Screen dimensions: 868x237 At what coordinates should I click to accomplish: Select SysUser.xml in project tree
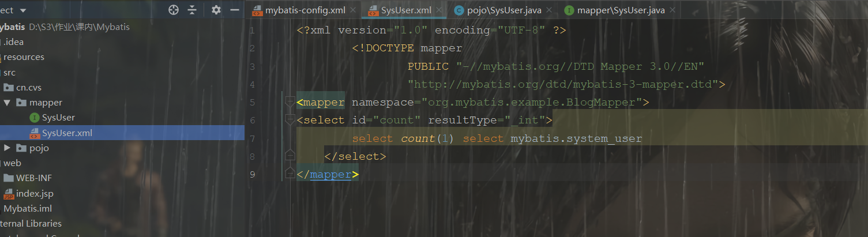[x=122, y=133]
